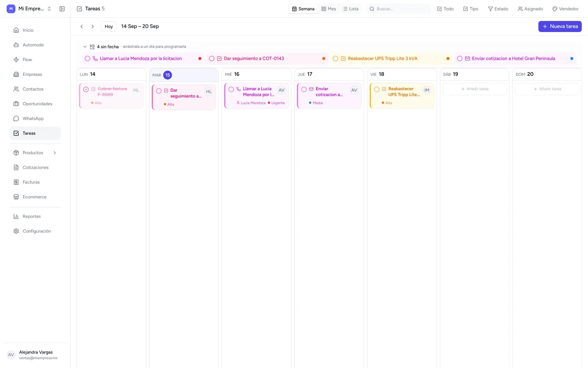Image resolution: width=588 pixels, height=368 pixels.
Task: Check off Tuesday 'Dar seguimiento' card
Action: tap(159, 91)
